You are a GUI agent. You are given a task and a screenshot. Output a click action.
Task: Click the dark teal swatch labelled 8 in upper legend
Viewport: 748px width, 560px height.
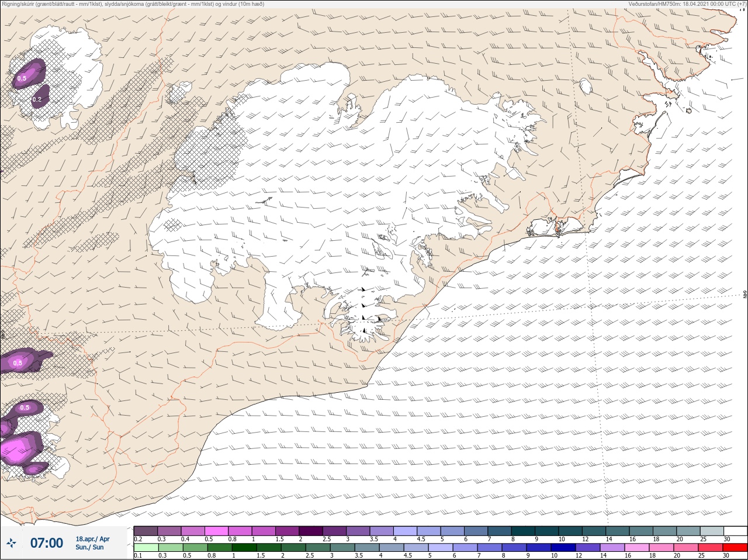point(523,531)
